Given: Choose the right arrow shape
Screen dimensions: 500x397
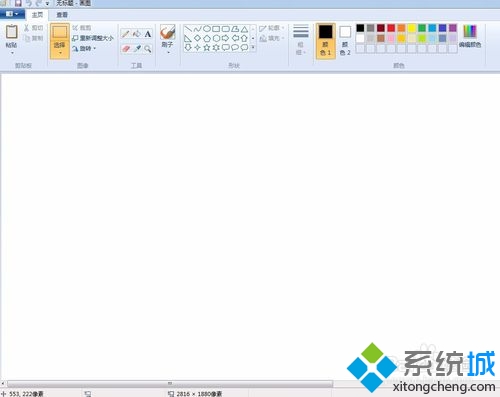Looking at the screenshot, I should point(225,38).
